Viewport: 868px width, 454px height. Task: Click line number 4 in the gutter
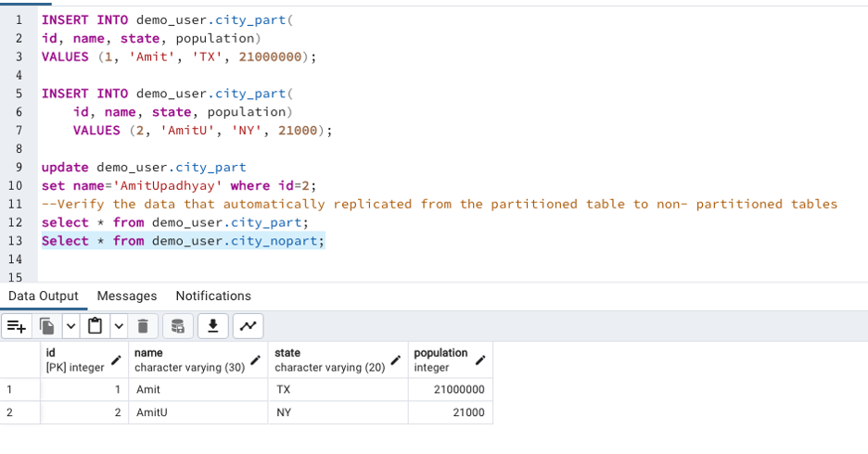(19, 75)
